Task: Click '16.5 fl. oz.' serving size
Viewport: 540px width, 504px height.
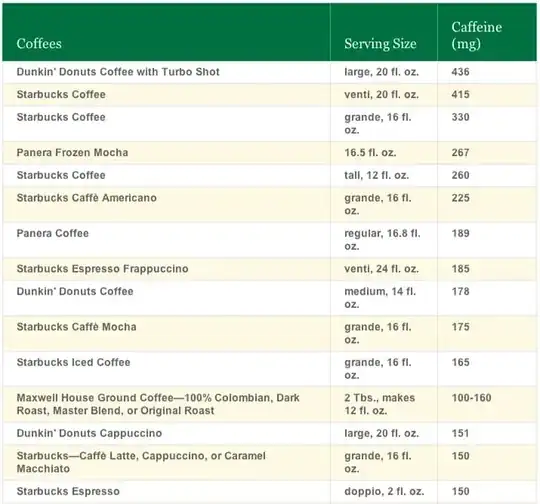Action: coord(370,153)
